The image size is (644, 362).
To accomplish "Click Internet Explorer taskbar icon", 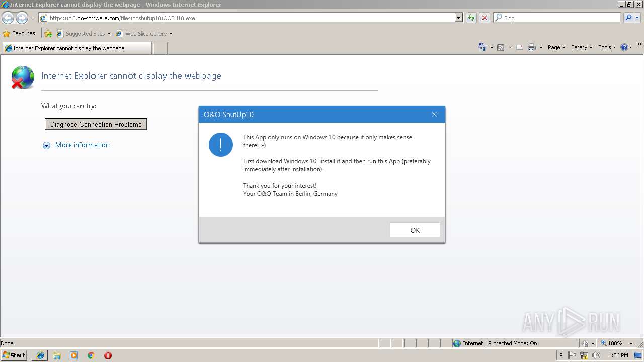I will 40,355.
